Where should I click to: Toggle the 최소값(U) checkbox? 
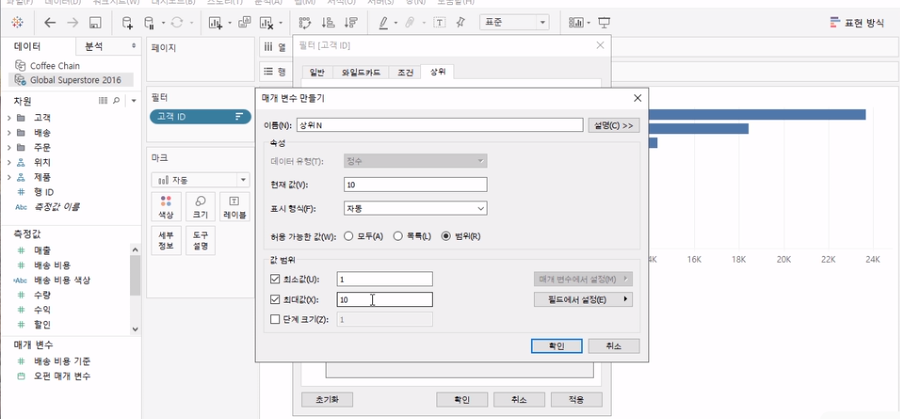click(x=274, y=280)
